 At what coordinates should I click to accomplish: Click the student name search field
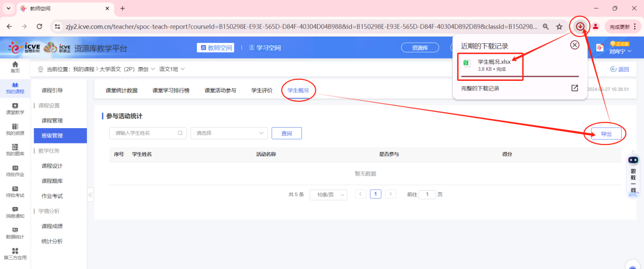145,133
